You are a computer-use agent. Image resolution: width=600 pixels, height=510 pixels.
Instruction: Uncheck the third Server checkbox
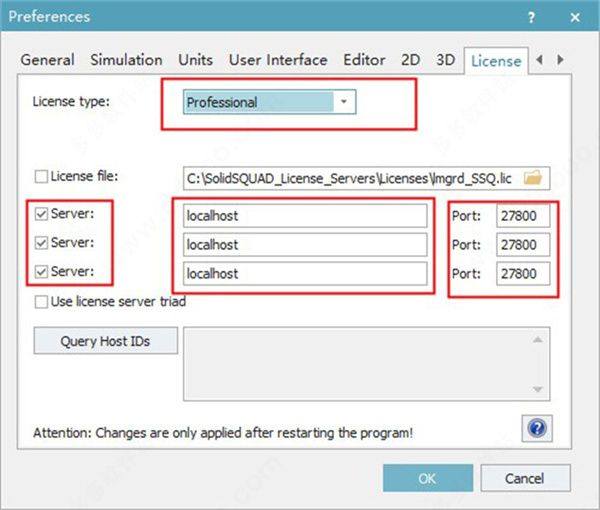point(41,272)
